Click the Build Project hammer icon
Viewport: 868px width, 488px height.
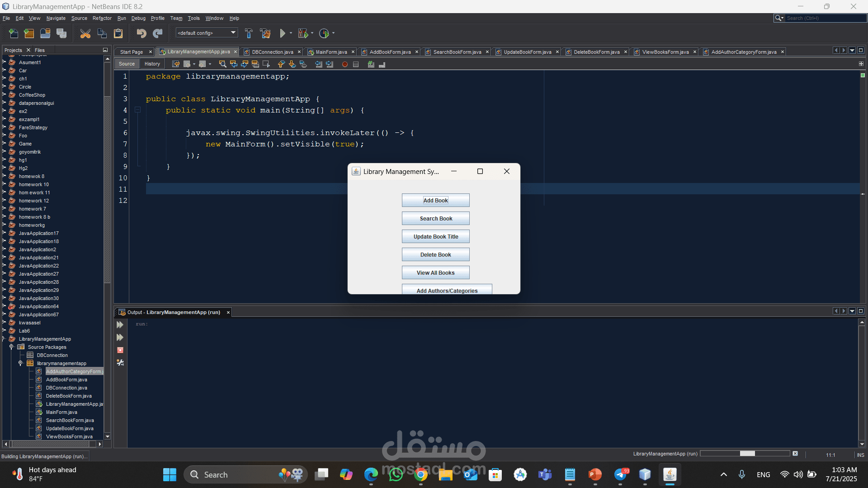249,33
